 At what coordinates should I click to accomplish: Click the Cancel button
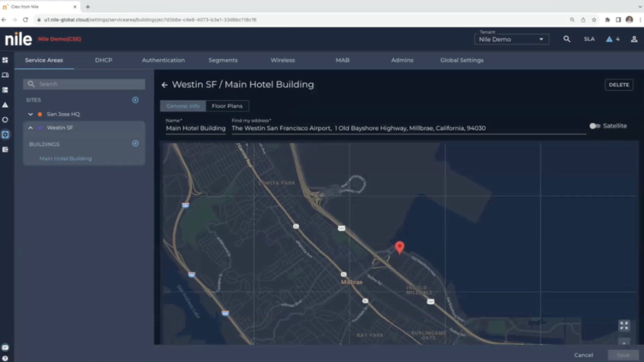pyautogui.click(x=583, y=355)
